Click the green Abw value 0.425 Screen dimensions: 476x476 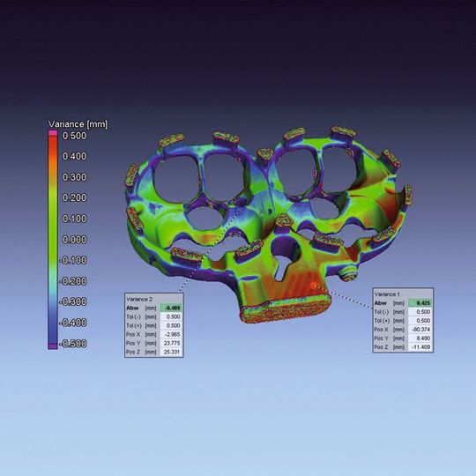click(420, 303)
